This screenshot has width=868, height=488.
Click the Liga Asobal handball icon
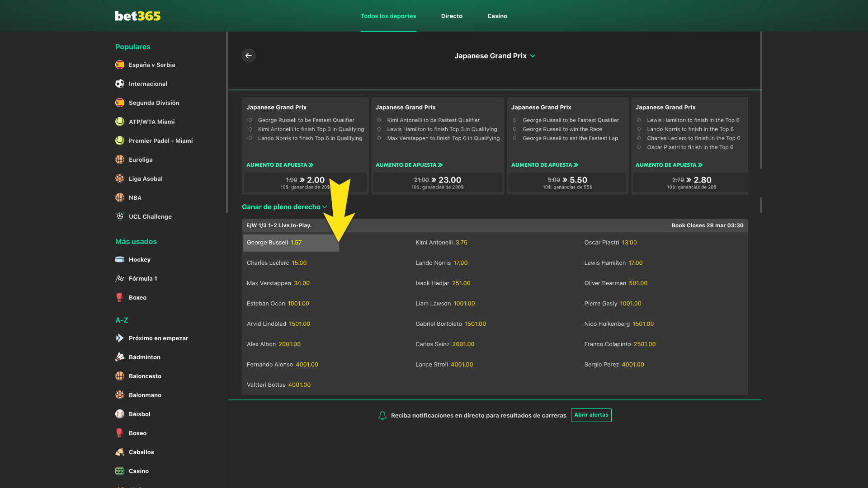[120, 178]
